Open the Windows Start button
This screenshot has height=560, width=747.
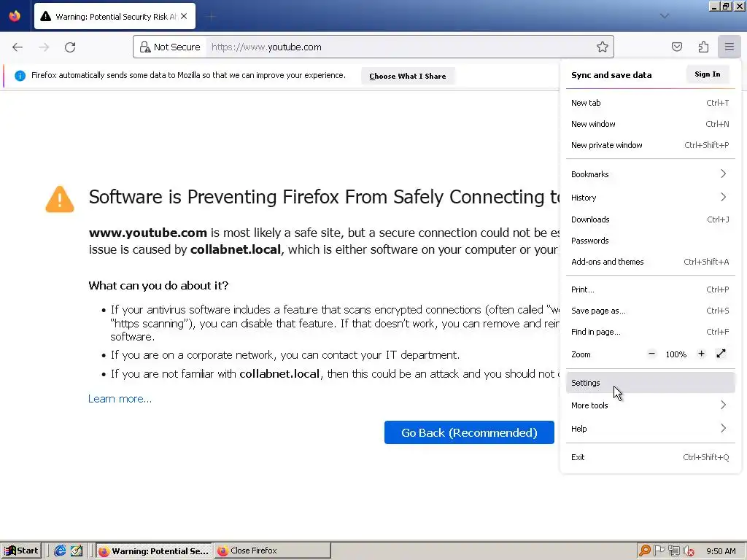click(x=21, y=551)
